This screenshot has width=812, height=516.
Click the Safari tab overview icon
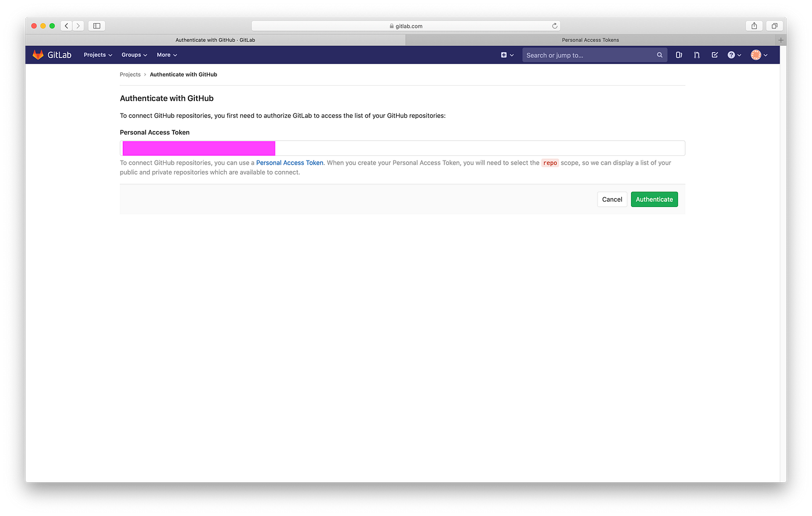pos(774,26)
